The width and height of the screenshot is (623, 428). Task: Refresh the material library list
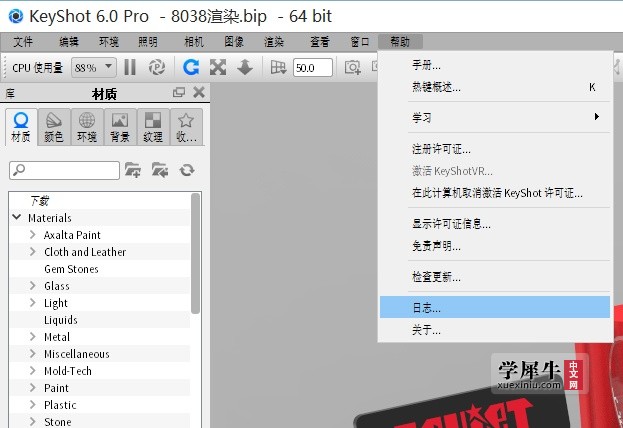(x=187, y=170)
